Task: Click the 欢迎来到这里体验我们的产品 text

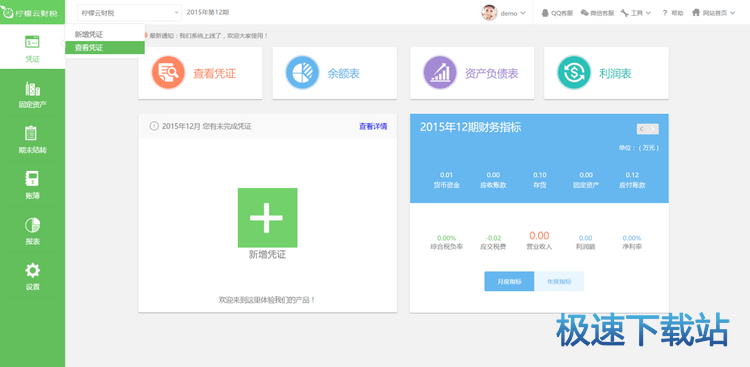Action: point(267,300)
